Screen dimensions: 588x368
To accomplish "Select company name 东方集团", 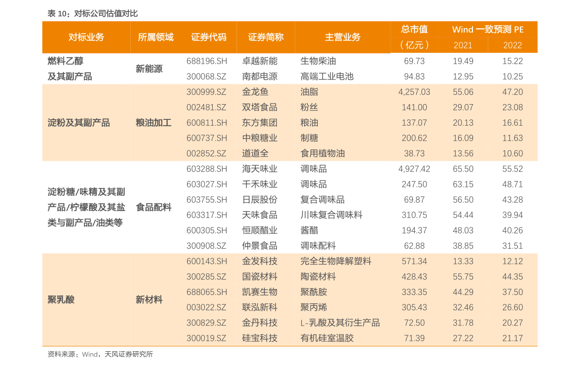I will [260, 122].
